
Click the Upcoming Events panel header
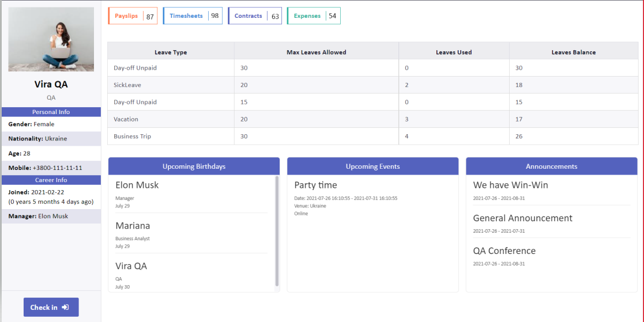point(372,166)
